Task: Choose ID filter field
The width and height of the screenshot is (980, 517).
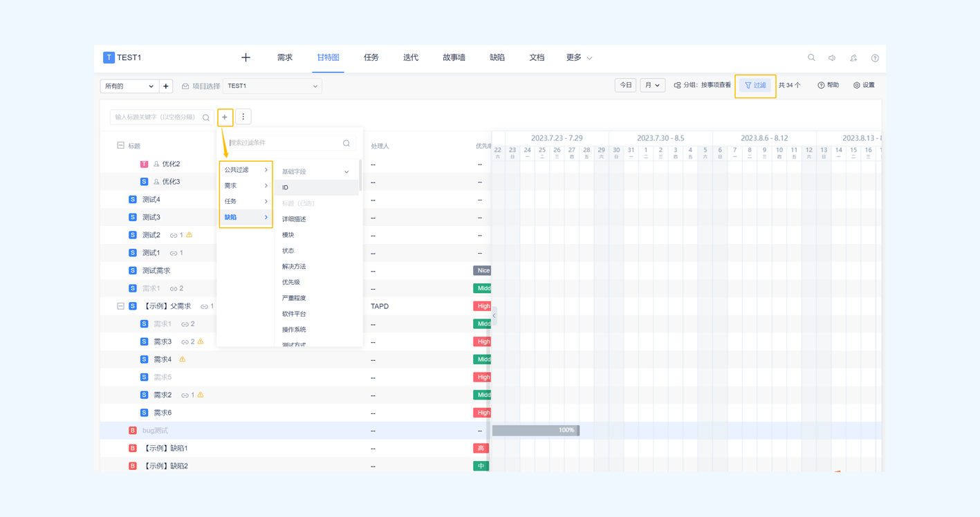Action: coord(317,187)
